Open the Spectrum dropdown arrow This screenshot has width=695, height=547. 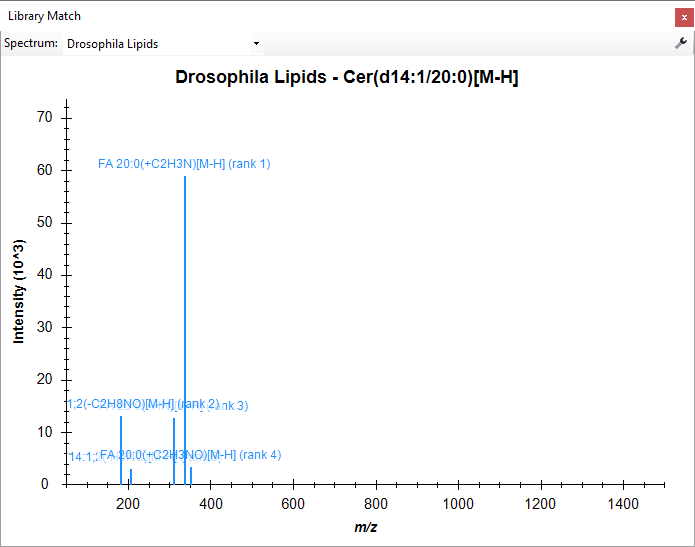point(256,43)
